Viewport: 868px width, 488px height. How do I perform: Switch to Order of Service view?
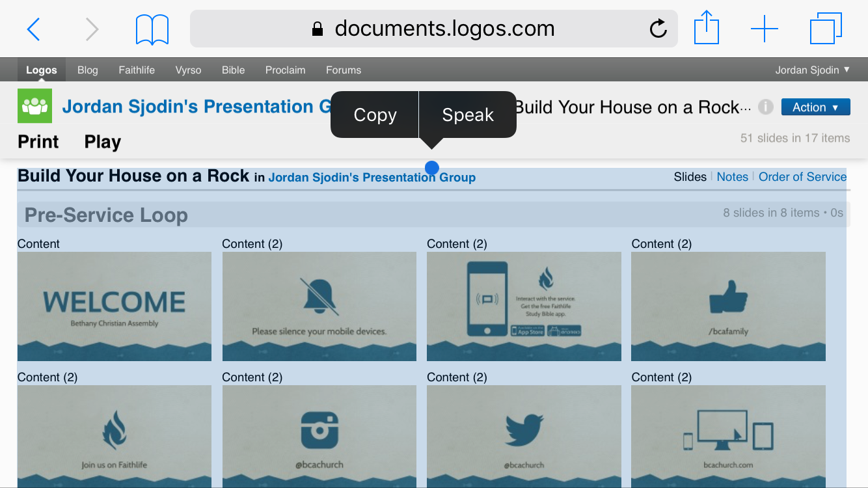(803, 177)
